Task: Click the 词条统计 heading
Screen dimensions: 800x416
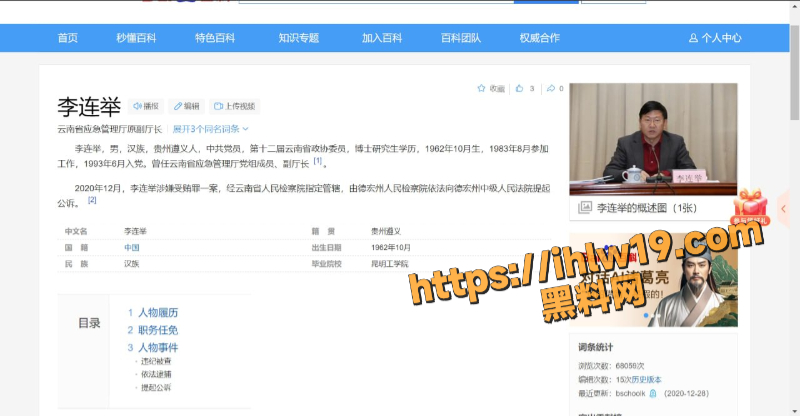Action: tap(595, 347)
